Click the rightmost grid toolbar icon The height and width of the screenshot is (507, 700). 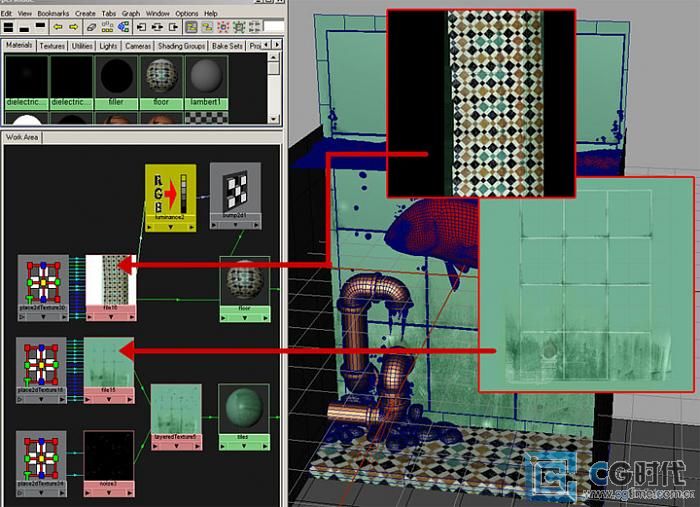254,27
